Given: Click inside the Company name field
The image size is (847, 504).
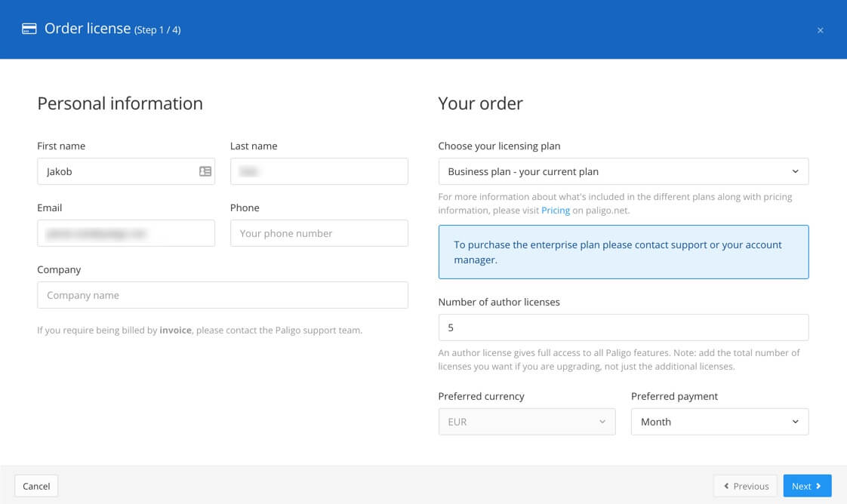Looking at the screenshot, I should pyautogui.click(x=222, y=294).
